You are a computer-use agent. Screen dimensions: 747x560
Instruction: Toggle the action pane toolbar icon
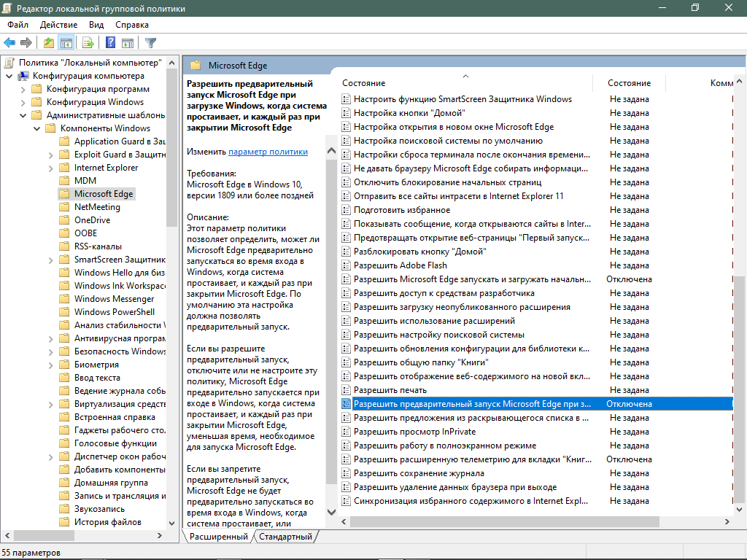point(127,42)
